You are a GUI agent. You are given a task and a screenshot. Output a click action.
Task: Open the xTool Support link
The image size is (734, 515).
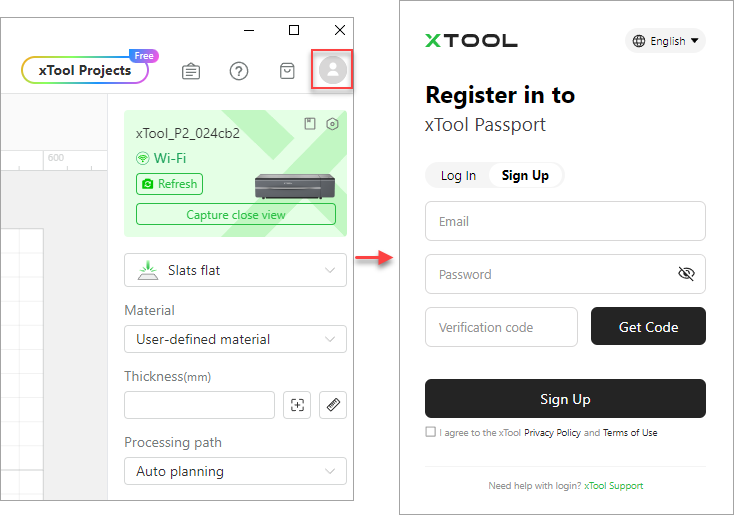(614, 486)
